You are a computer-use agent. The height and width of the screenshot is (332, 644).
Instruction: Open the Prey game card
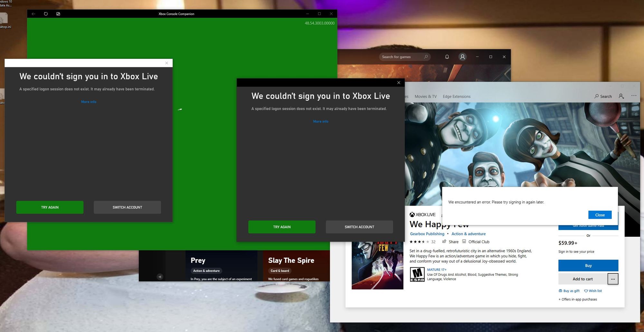[222, 266]
